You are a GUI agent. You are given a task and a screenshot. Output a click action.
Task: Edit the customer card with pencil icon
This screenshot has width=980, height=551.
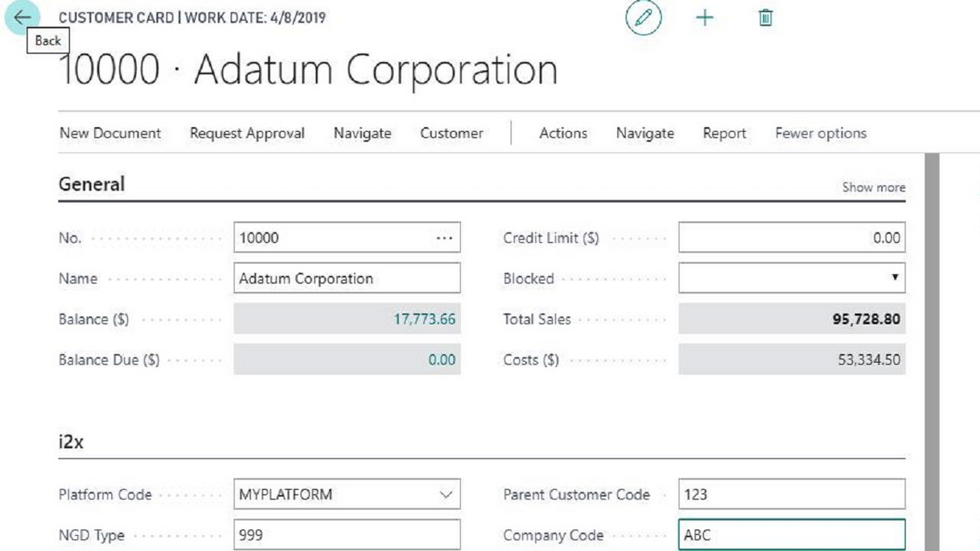(x=643, y=18)
